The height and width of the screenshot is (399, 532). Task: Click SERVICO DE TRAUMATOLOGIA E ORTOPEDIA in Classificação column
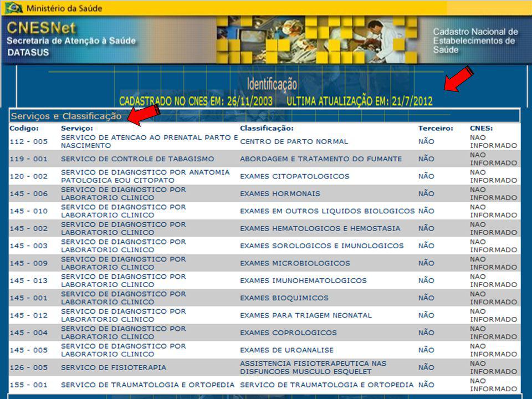(x=327, y=385)
